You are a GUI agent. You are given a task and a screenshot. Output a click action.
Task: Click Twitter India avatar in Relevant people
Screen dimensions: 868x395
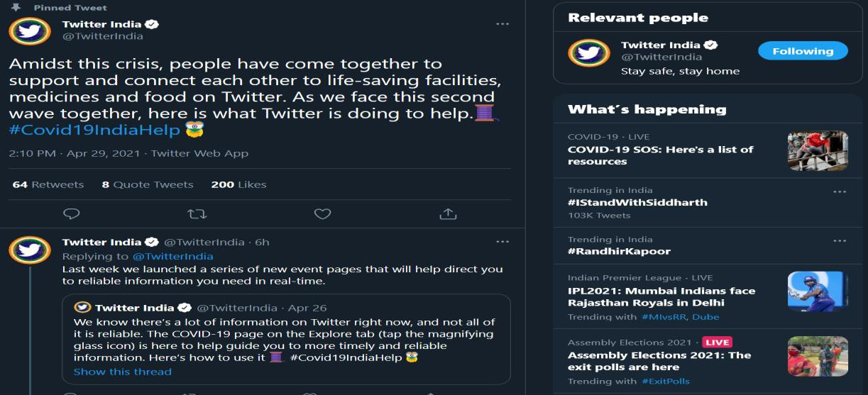tap(589, 52)
